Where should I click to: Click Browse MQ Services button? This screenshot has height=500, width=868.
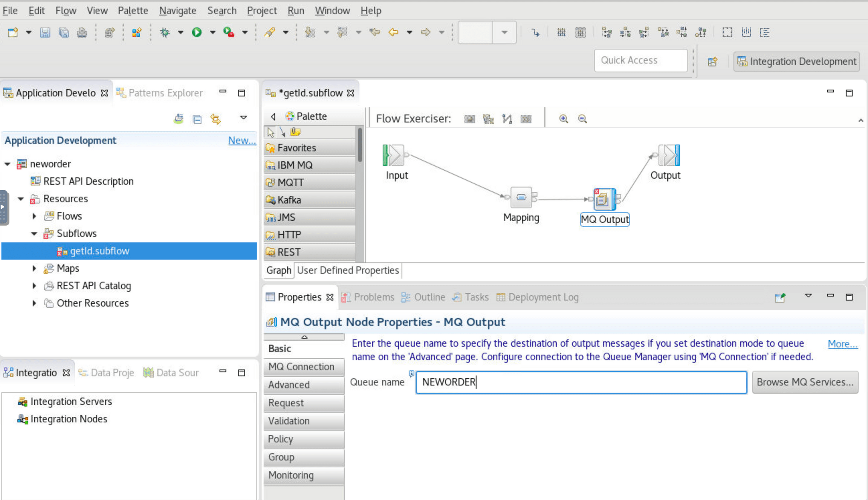point(805,382)
